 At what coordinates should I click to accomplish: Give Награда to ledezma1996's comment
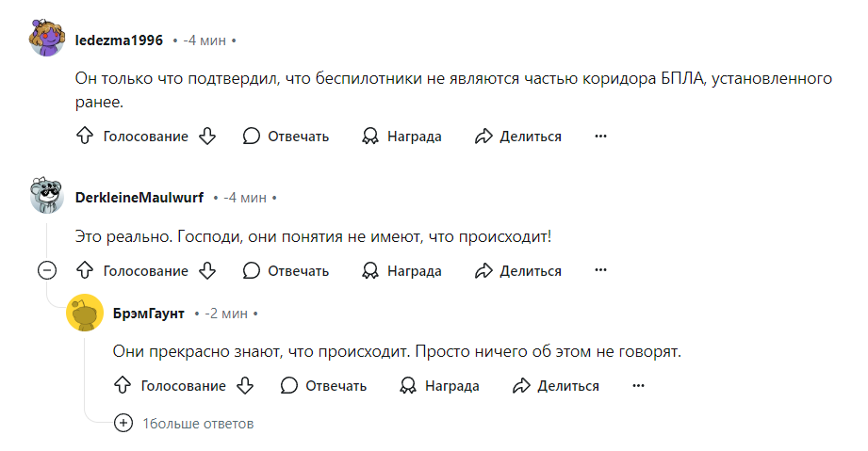pyautogui.click(x=401, y=136)
